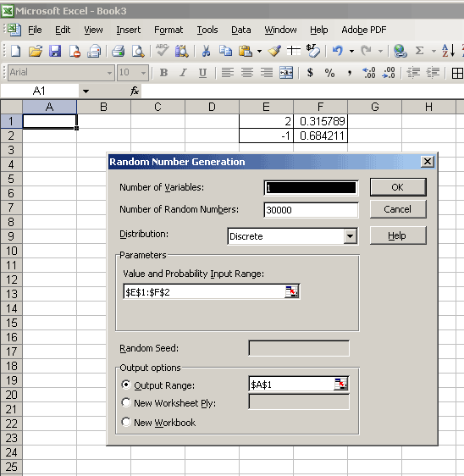Image resolution: width=464 pixels, height=476 pixels.
Task: Align text left
Action: click(x=228, y=73)
